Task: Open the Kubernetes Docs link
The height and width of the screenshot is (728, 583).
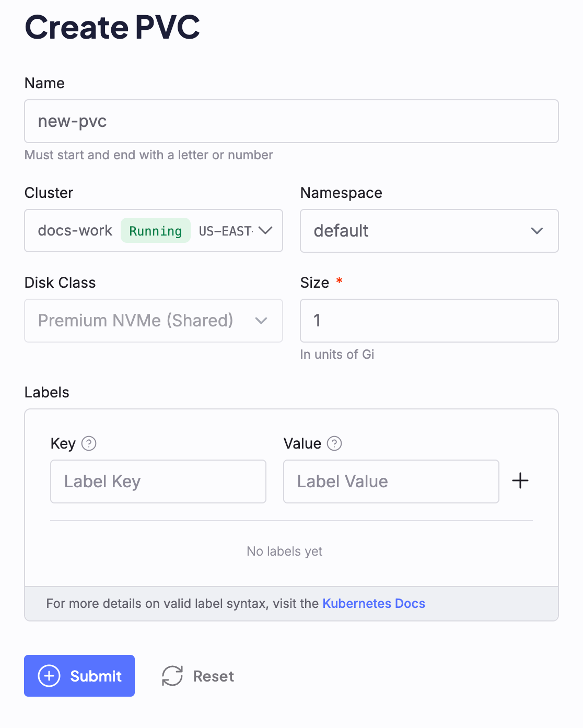Action: point(374,604)
